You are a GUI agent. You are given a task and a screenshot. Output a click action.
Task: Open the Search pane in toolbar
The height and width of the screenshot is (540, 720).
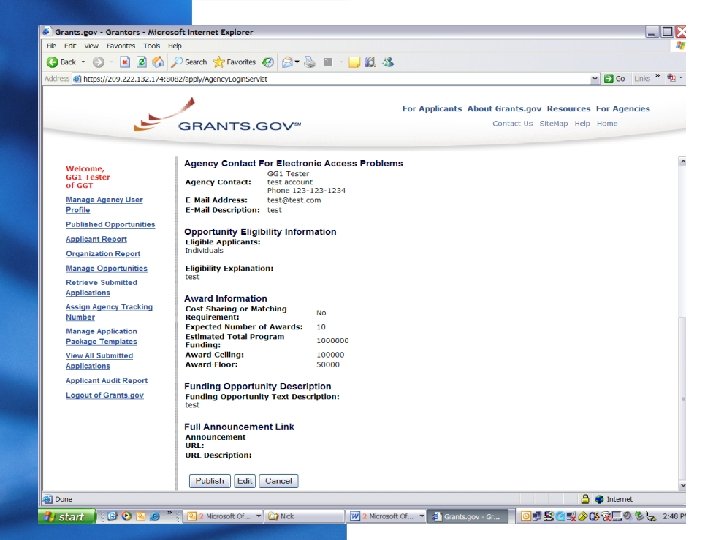(x=189, y=62)
